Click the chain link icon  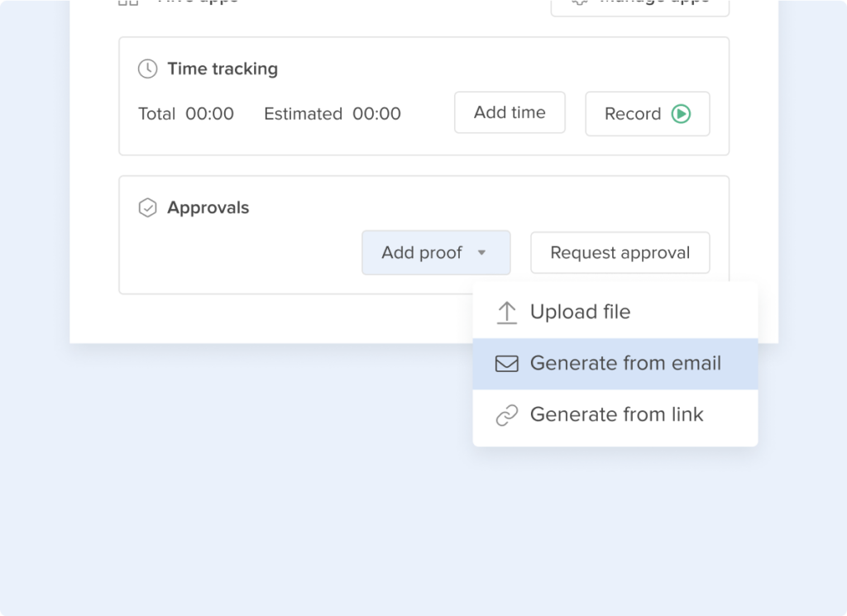click(507, 415)
